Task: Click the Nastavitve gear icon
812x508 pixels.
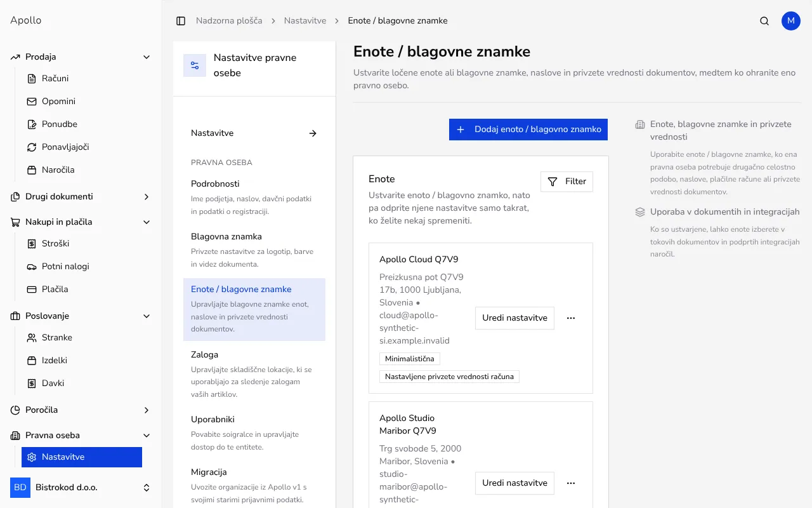Action: pos(32,457)
